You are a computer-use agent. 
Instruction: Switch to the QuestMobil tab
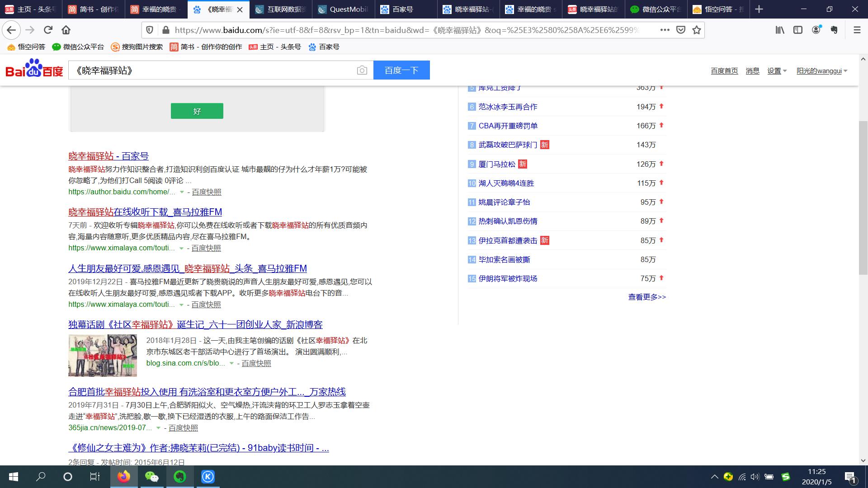(x=343, y=9)
